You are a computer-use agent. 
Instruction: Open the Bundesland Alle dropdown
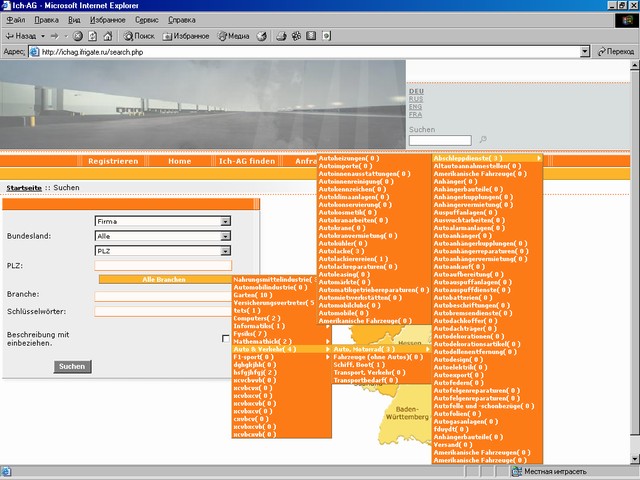point(163,236)
